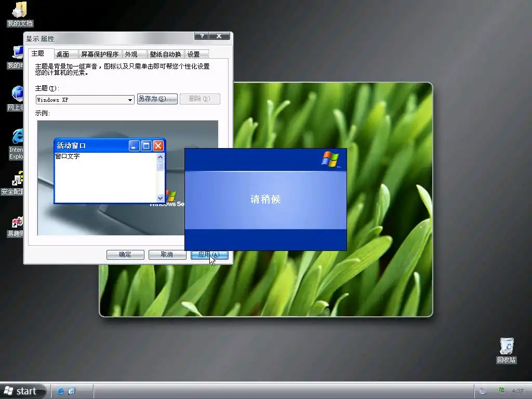Switch to the 外观 tab

[134, 54]
